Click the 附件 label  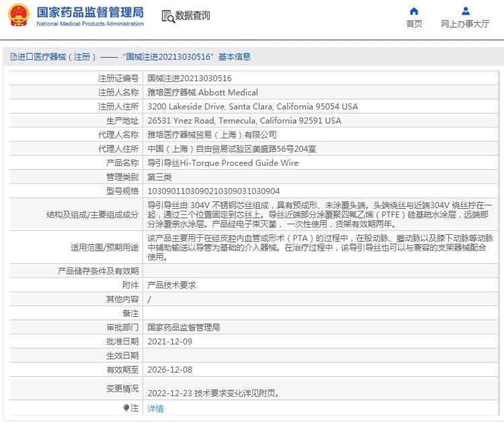click(x=130, y=285)
